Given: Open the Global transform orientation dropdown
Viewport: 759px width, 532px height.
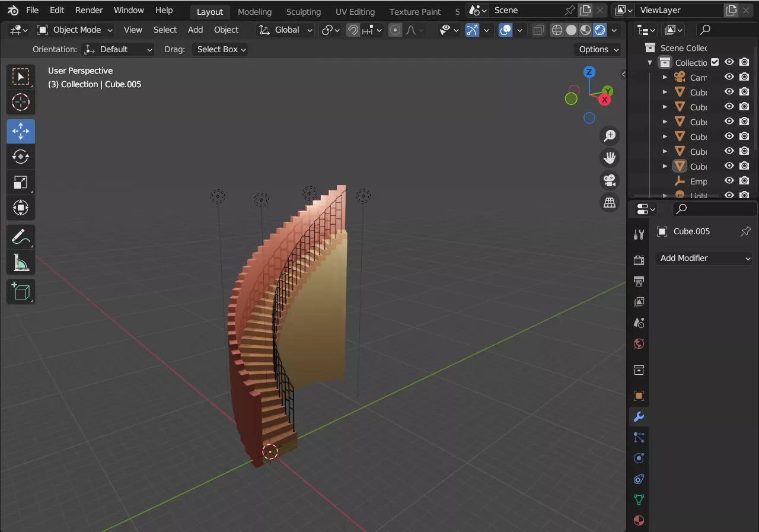Looking at the screenshot, I should 285,30.
